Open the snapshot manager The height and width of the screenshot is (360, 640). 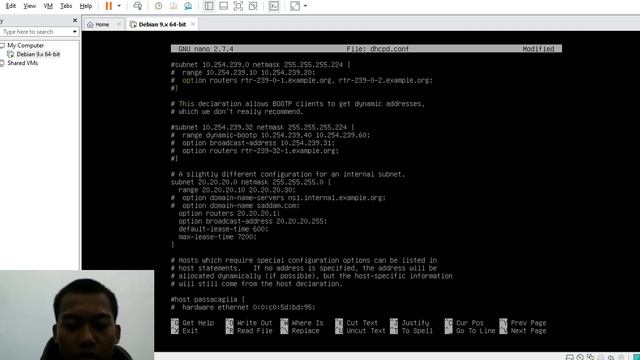click(188, 6)
